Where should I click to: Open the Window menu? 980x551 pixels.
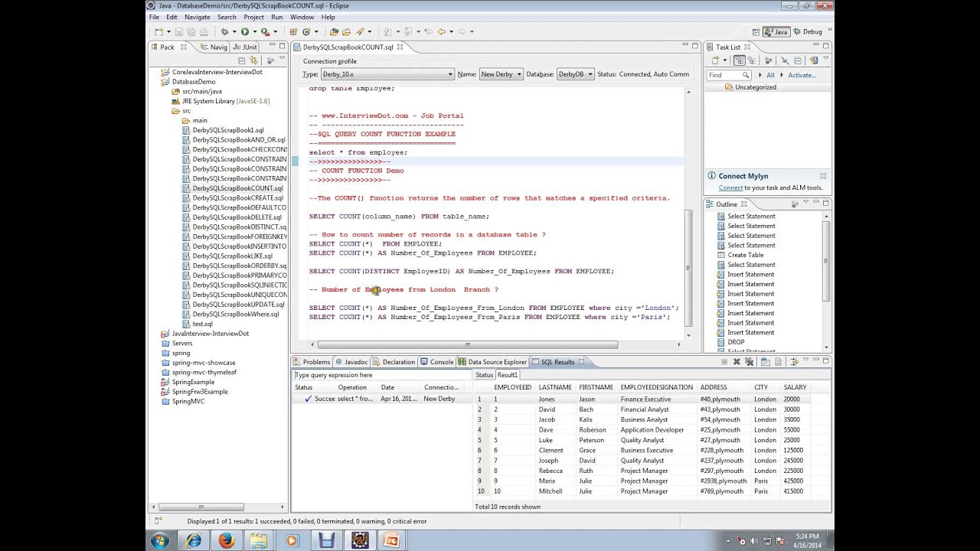tap(302, 17)
